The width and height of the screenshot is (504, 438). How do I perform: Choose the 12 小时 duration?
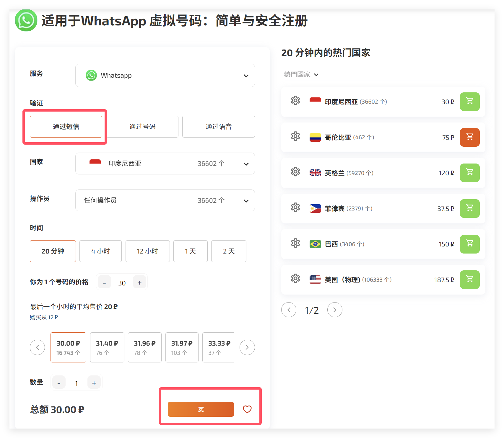click(148, 251)
